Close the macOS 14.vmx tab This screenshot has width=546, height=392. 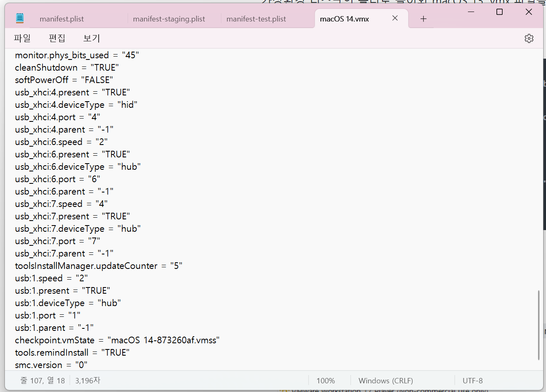point(395,18)
